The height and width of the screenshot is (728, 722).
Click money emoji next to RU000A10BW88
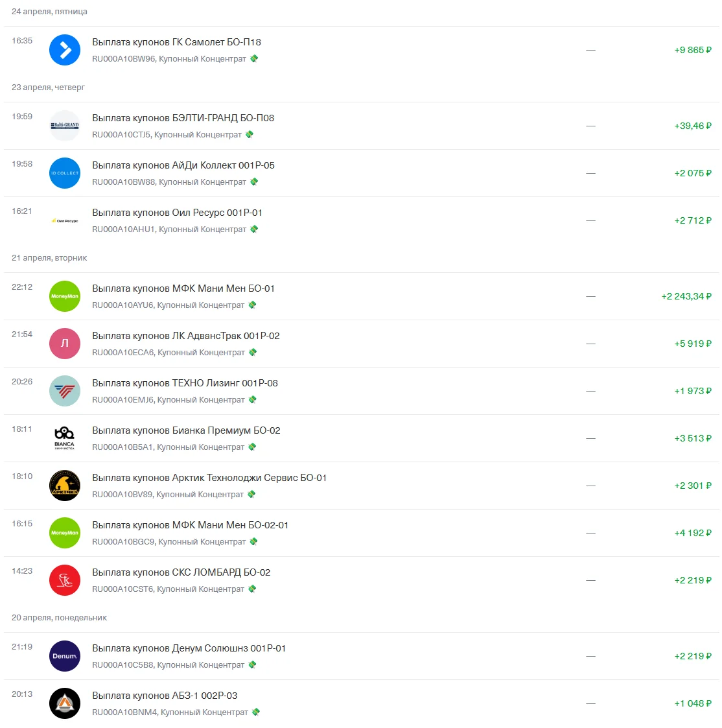click(254, 182)
